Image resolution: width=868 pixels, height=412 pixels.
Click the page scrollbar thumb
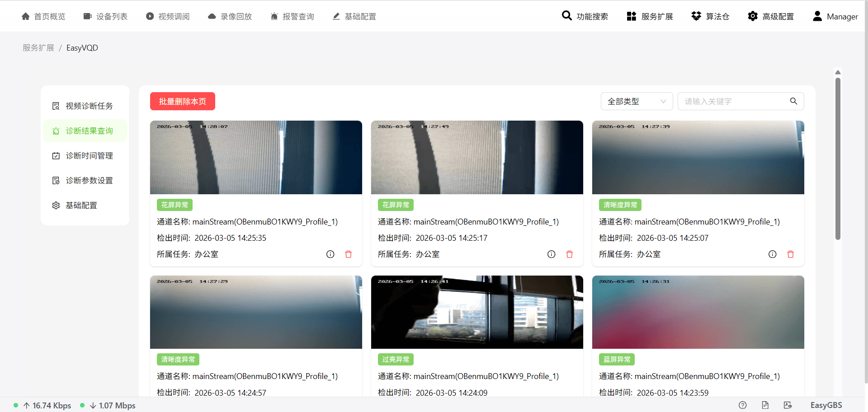(838, 158)
